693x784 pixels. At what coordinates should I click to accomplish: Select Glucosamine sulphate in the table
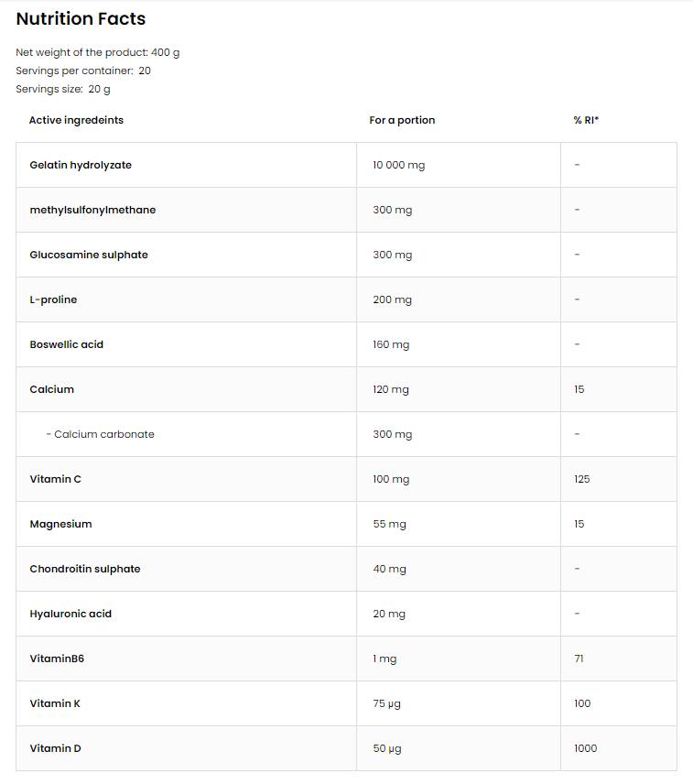(89, 255)
